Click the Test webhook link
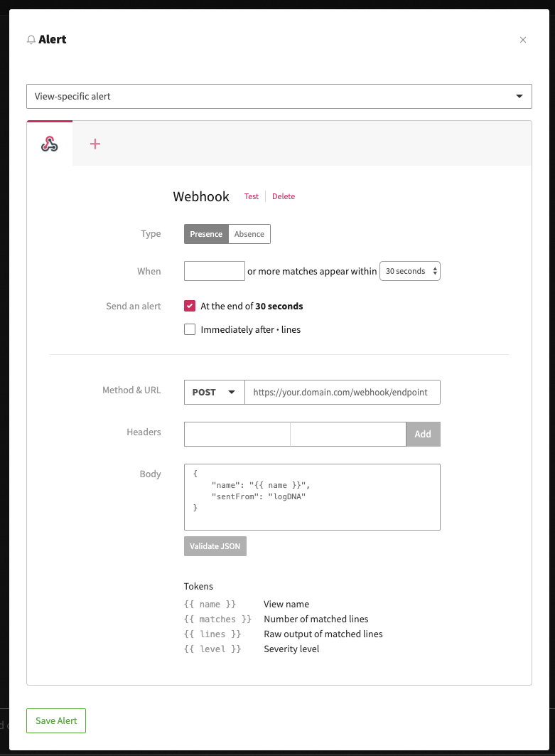Viewport: 555px width, 756px height. coord(252,196)
